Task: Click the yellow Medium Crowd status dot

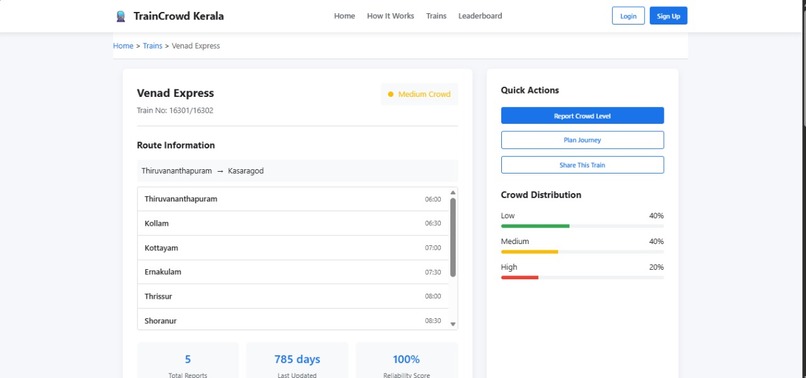Action: 391,94
